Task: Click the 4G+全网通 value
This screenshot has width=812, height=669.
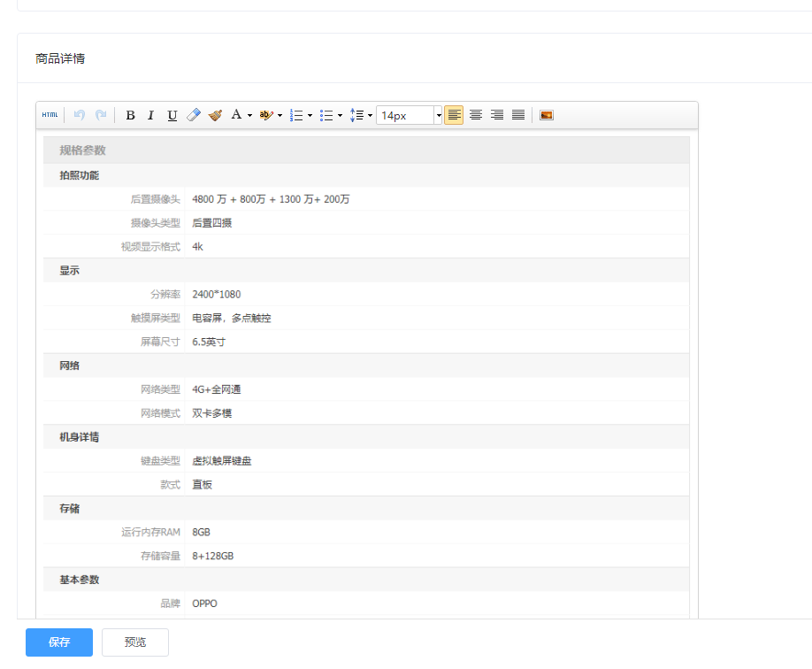Action: [x=217, y=389]
